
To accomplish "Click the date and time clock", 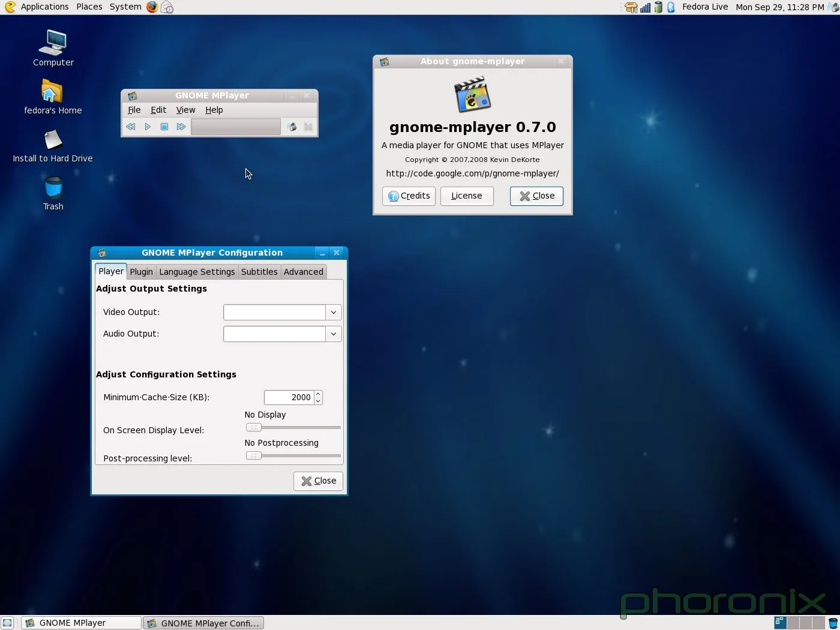I will (780, 7).
